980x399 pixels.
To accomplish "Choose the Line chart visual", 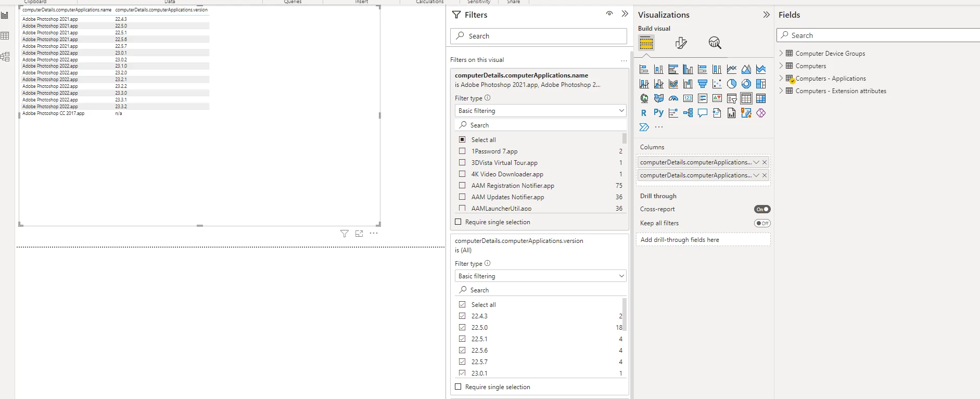I will point(732,69).
